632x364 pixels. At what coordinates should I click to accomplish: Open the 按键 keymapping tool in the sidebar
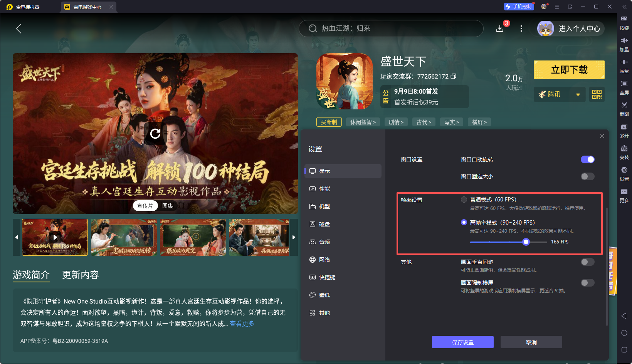[x=624, y=22]
